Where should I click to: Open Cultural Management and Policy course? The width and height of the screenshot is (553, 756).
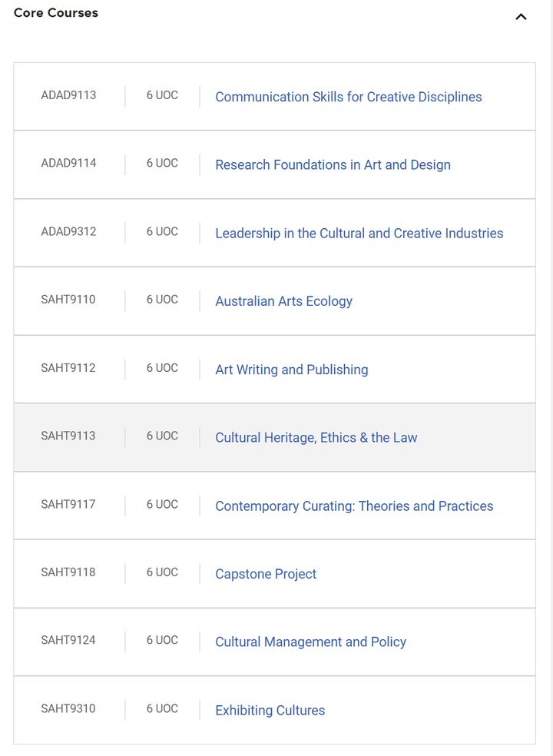(x=310, y=642)
